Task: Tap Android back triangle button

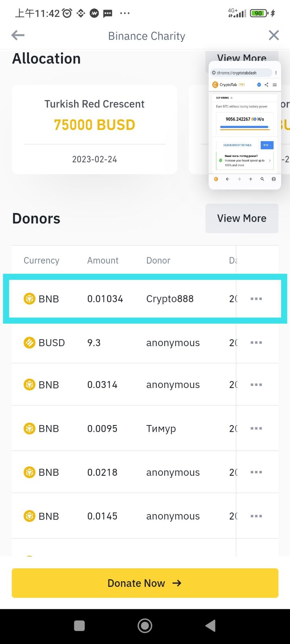Action: click(x=210, y=625)
